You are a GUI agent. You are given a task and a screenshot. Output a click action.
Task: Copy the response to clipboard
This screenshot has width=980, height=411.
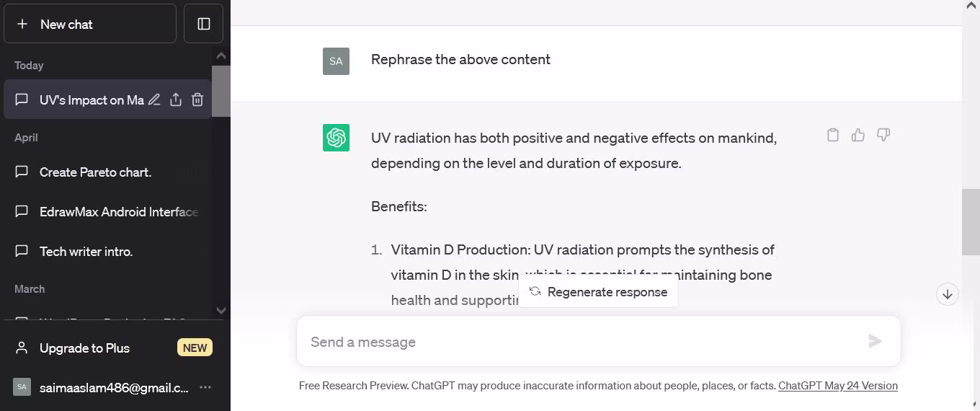pyautogui.click(x=833, y=135)
